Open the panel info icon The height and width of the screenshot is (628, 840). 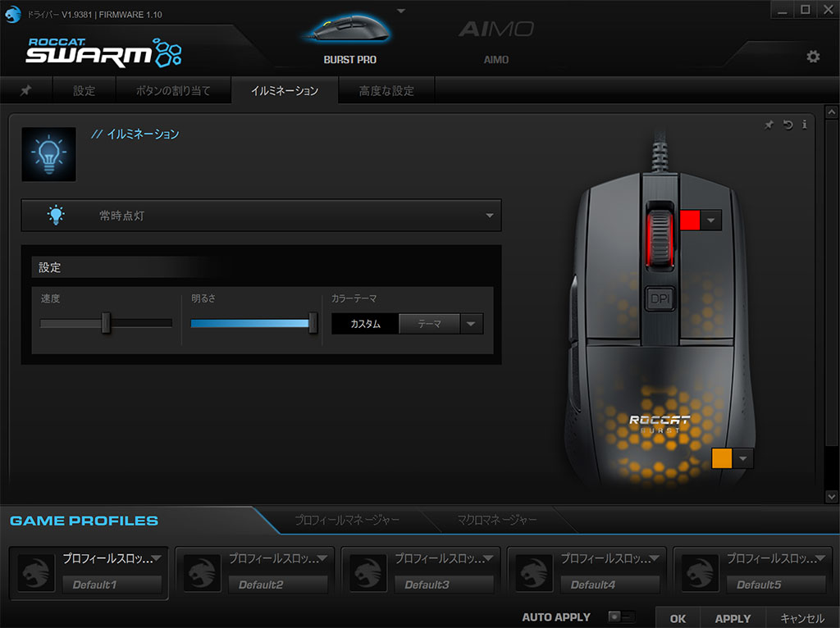[804, 125]
